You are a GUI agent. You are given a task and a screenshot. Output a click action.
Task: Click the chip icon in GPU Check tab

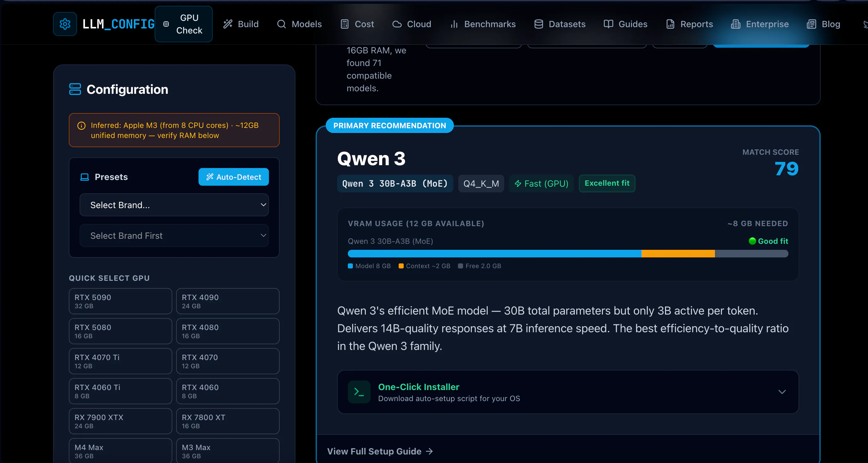166,24
